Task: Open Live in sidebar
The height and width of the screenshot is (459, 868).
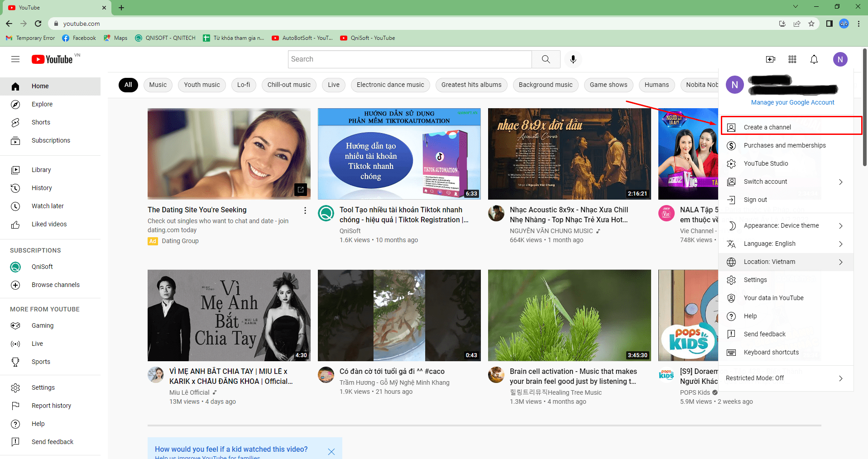Action: tap(50, 344)
